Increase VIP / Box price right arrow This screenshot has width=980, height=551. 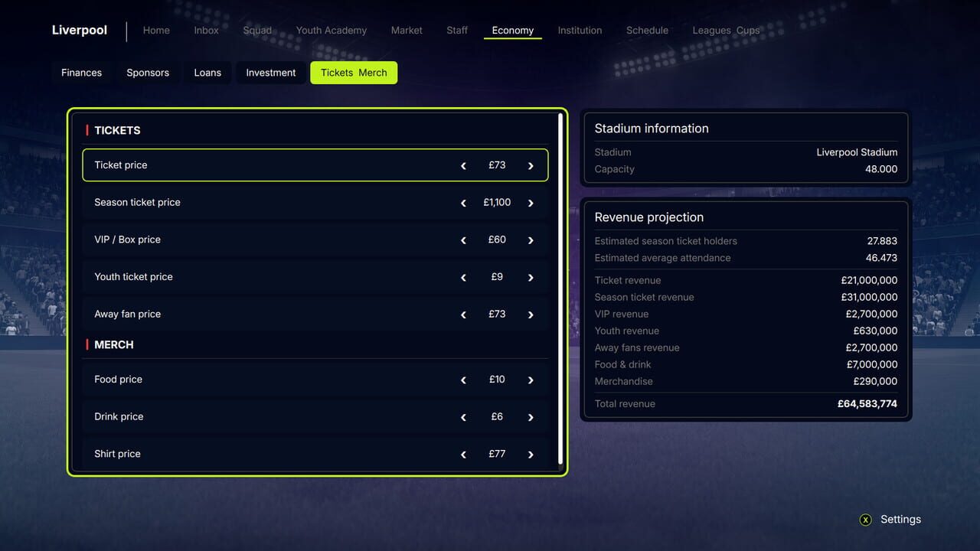531,240
